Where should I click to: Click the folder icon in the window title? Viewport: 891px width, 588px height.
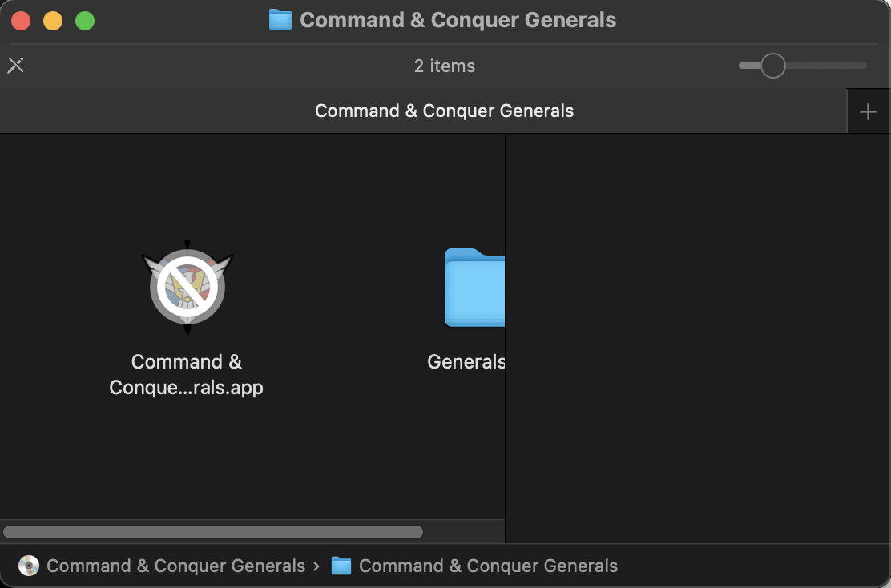click(280, 20)
